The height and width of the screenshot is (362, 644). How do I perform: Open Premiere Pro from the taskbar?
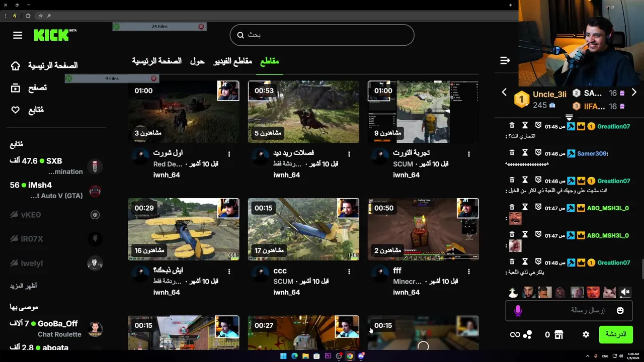pyautogui.click(x=328, y=356)
